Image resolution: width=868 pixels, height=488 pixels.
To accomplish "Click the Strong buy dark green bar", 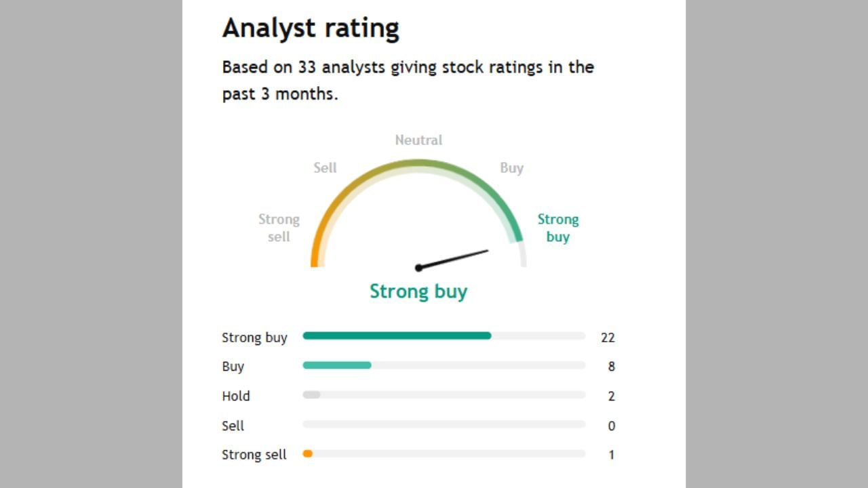I will pos(397,335).
